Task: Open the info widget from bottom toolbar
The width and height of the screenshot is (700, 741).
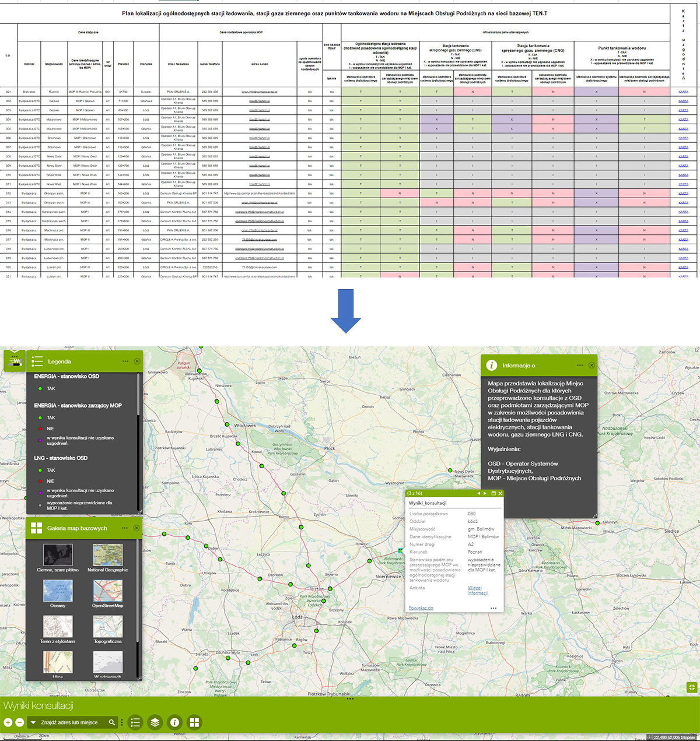Action: (174, 722)
